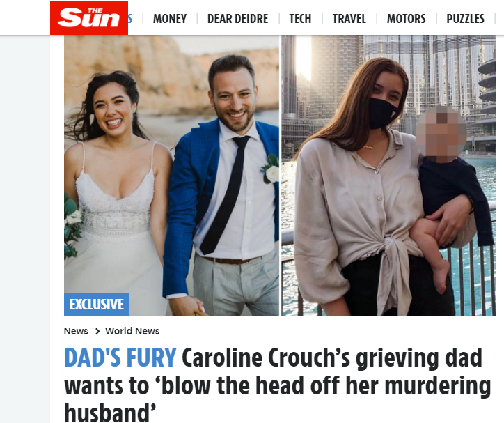Open the Dear Deidre section

point(237,19)
